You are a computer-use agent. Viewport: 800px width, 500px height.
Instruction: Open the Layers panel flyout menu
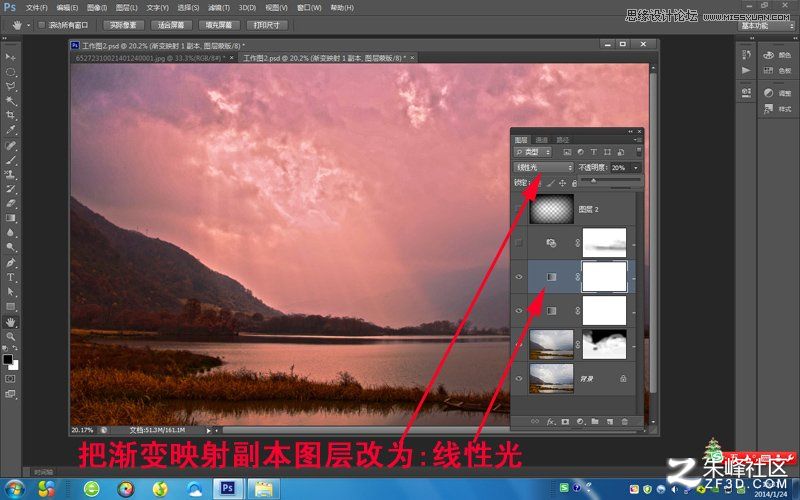pyautogui.click(x=638, y=140)
